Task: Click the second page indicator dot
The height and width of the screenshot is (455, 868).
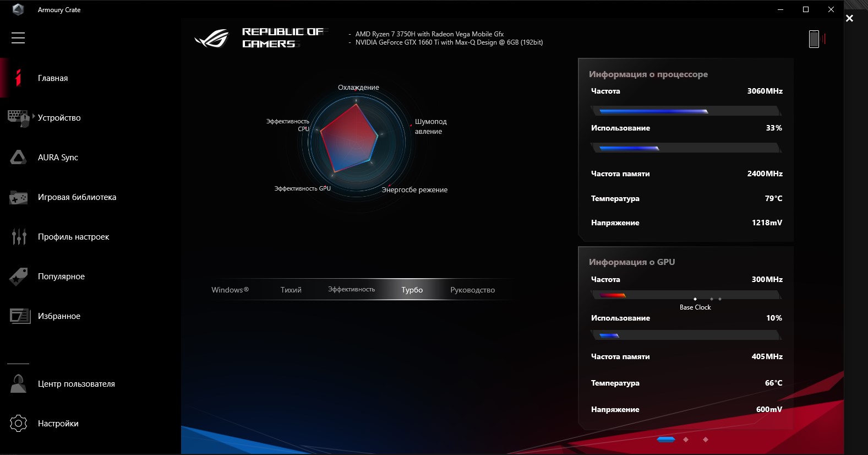Action: click(x=686, y=440)
